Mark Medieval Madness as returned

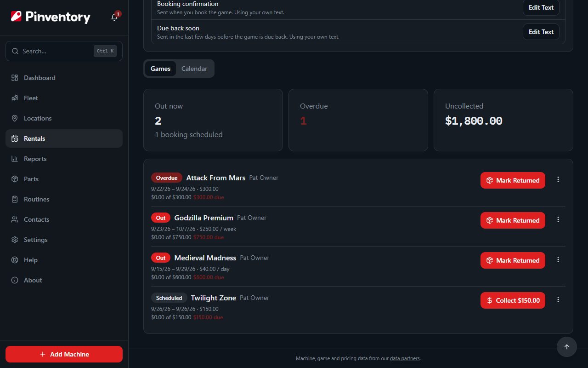pyautogui.click(x=513, y=260)
